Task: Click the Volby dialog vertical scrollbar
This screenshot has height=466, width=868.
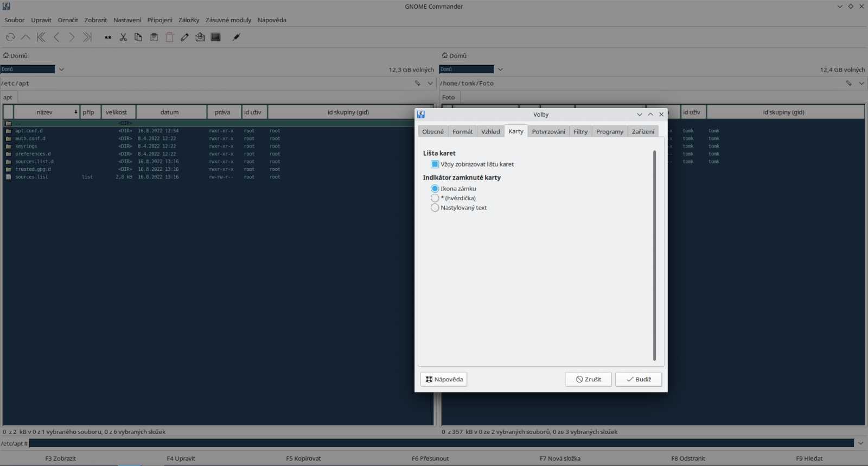Action: 655,256
